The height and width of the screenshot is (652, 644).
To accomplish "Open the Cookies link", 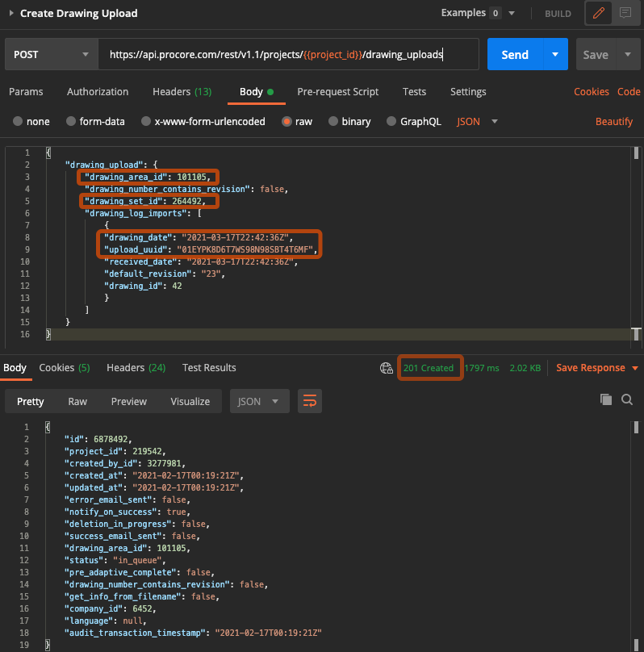I will 592,91.
